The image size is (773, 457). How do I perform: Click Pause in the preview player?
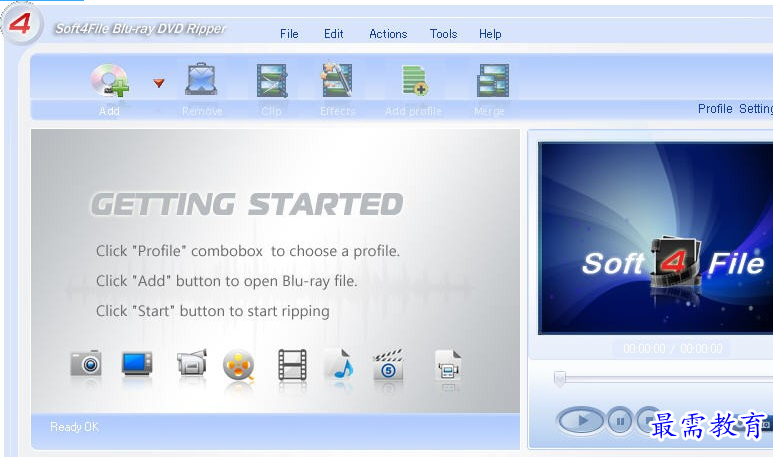click(x=620, y=421)
